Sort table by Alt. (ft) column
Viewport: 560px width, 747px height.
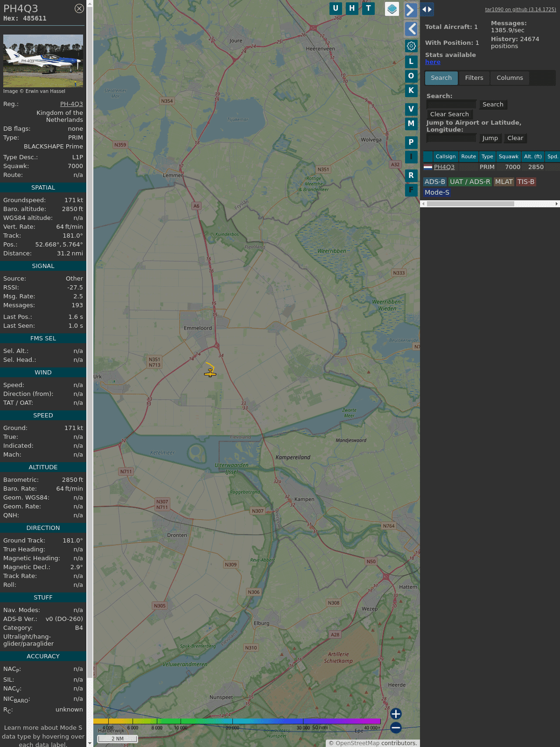click(x=533, y=157)
